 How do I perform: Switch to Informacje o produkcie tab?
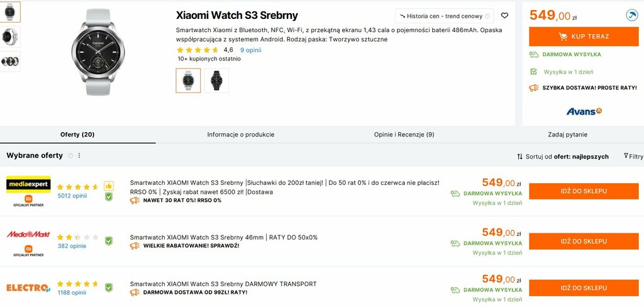[241, 135]
